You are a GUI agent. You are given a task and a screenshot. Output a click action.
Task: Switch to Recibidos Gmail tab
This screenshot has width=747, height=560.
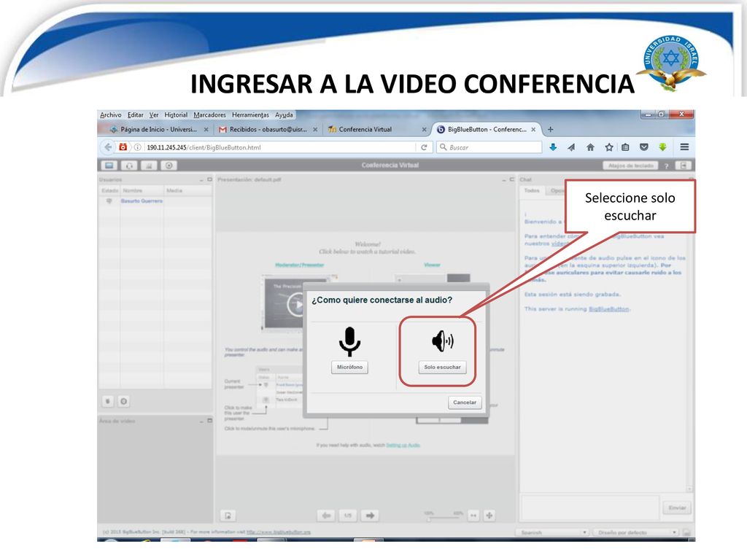[x=268, y=129]
